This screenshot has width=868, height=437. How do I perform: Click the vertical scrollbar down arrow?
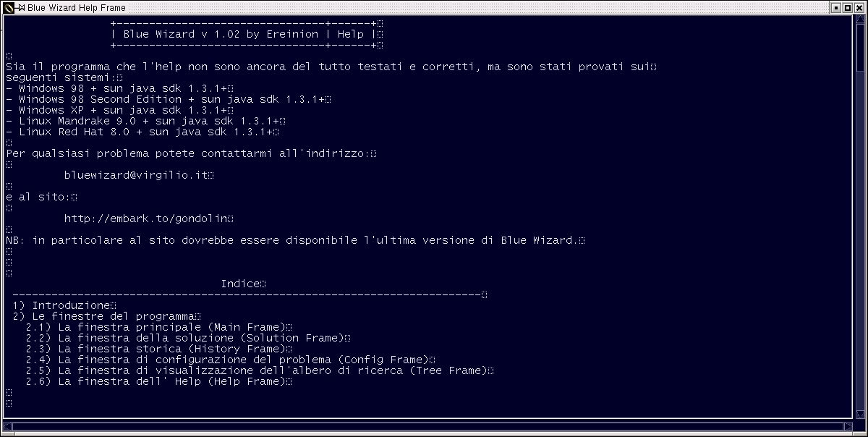pos(860,414)
